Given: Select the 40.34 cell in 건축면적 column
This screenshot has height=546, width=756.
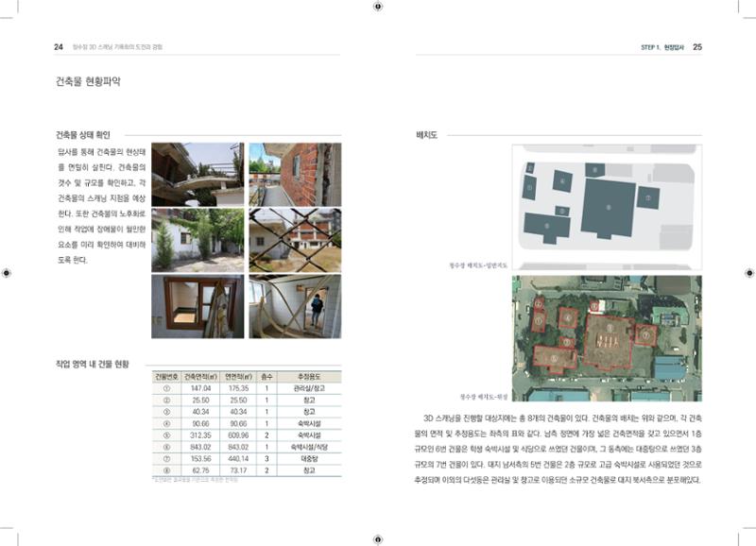Looking at the screenshot, I should [x=200, y=412].
